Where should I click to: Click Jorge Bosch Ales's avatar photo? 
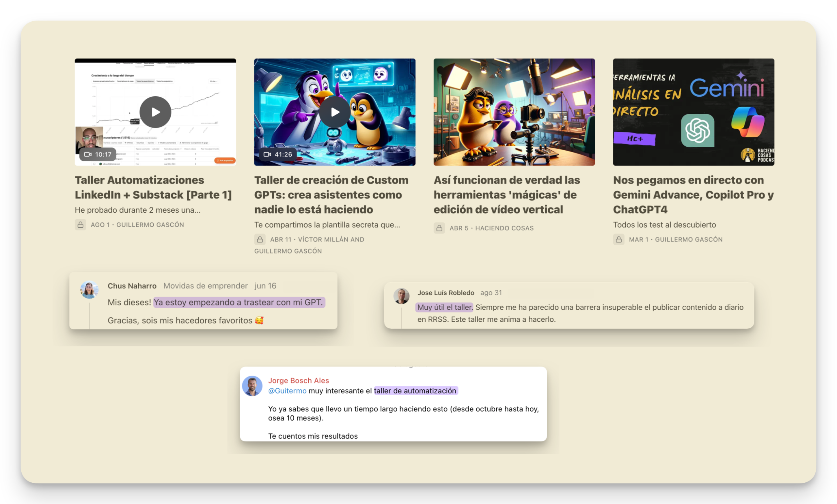252,386
